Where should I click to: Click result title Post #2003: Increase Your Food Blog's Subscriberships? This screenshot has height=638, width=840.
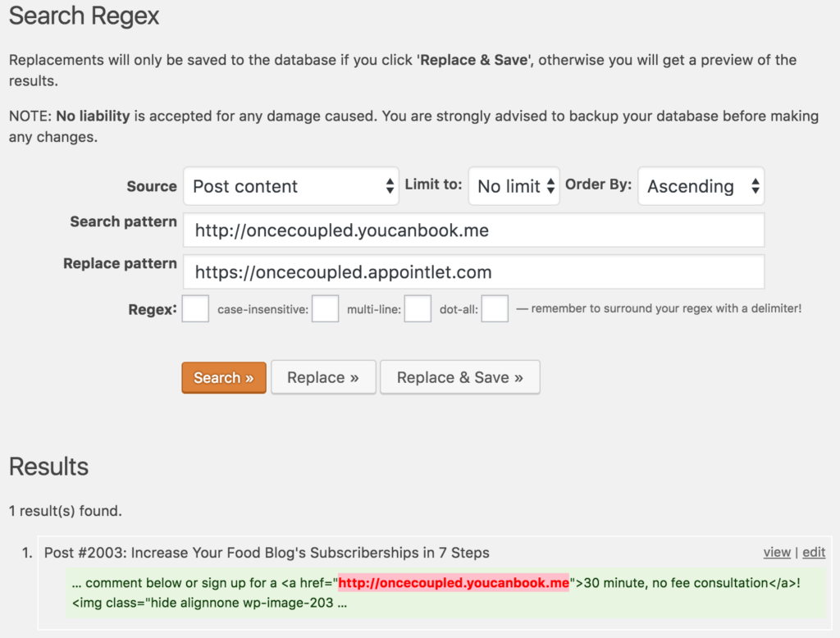point(267,553)
